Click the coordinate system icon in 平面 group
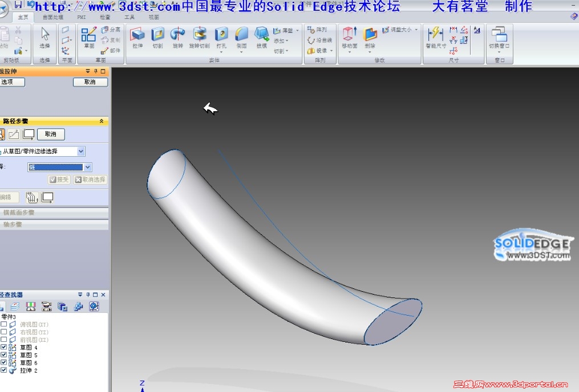Image resolution: width=579 pixels, height=392 pixels. (x=66, y=51)
